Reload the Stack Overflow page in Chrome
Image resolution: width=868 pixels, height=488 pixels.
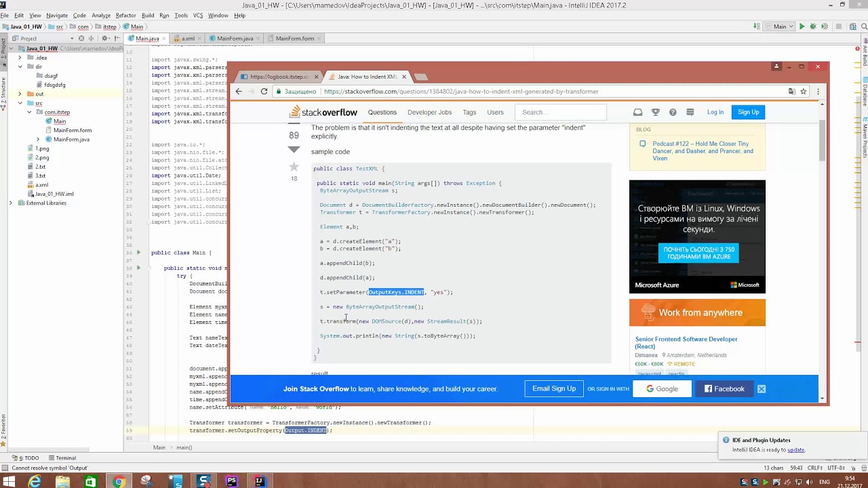click(264, 91)
